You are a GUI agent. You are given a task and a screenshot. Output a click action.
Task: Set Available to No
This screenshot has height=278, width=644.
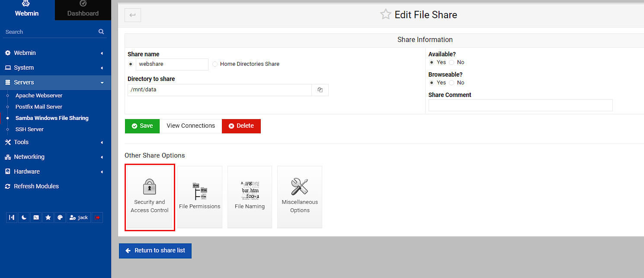(452, 62)
